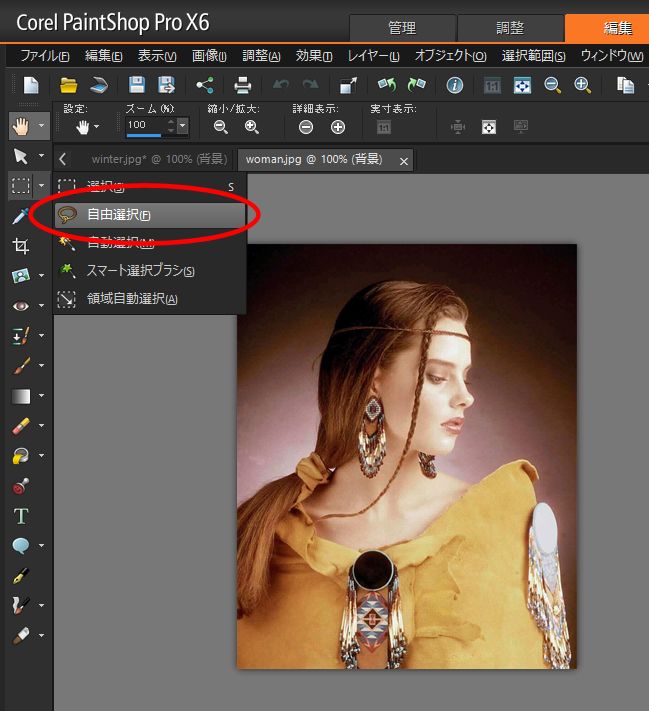Close the woman.jpg tab
Image resolution: width=649 pixels, height=711 pixels.
pos(404,161)
